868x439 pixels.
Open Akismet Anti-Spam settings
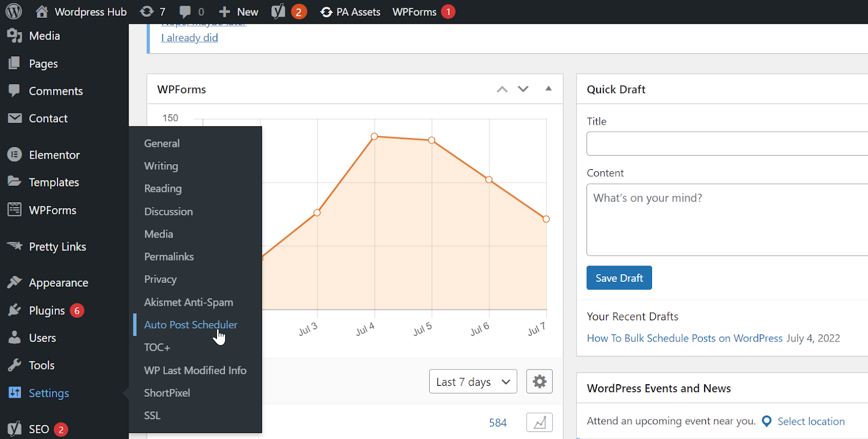click(188, 302)
